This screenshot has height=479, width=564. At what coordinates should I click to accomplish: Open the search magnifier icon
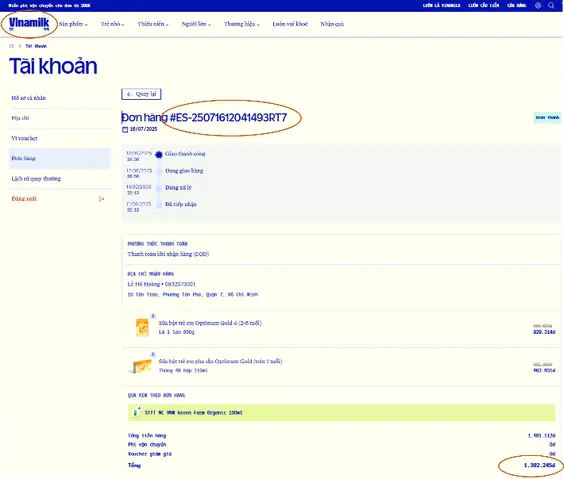coord(551,5)
